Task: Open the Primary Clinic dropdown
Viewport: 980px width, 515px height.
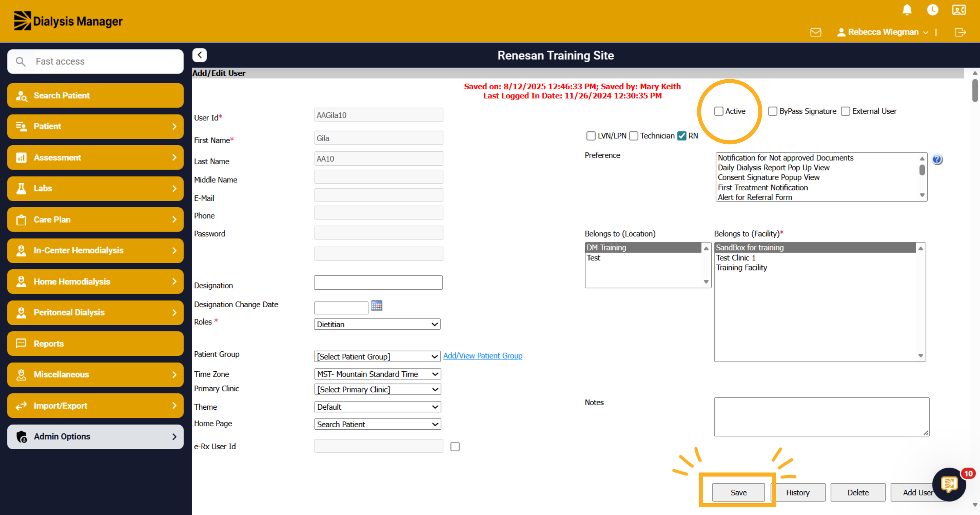Action: coord(377,389)
